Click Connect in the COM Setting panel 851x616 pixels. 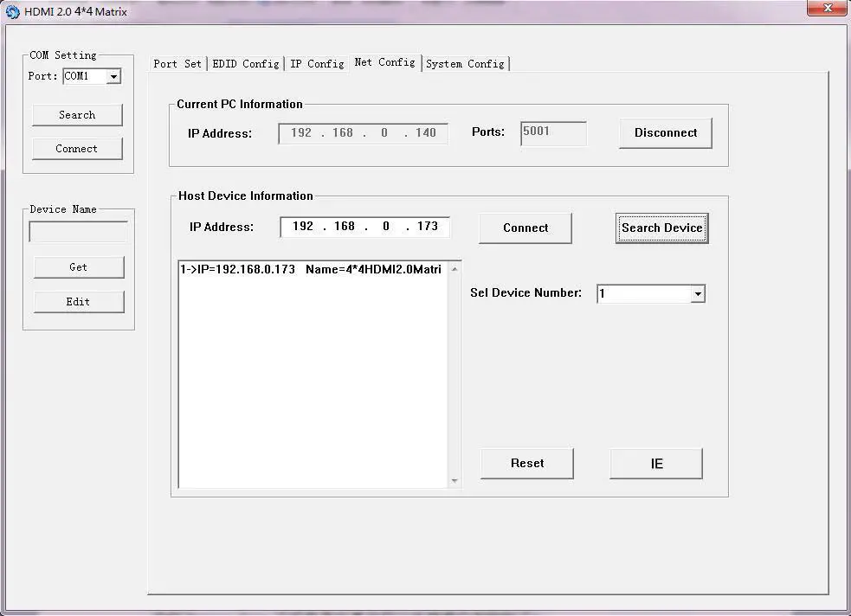click(x=76, y=148)
